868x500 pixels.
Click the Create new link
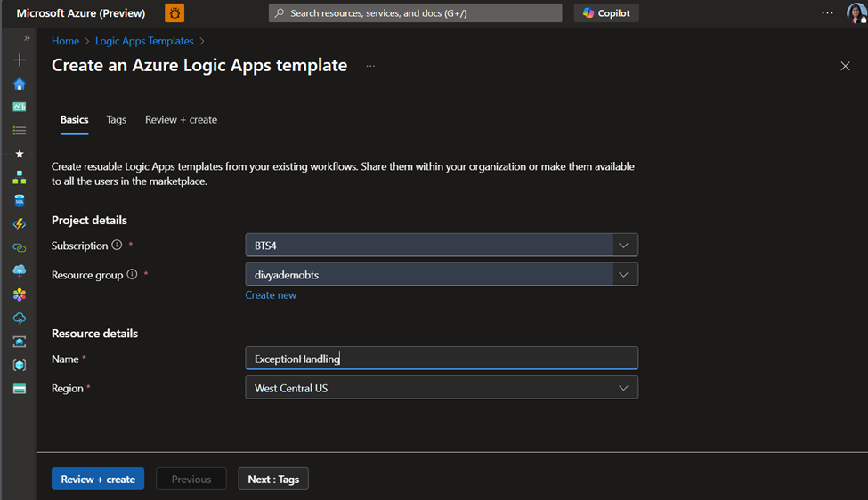tap(271, 295)
